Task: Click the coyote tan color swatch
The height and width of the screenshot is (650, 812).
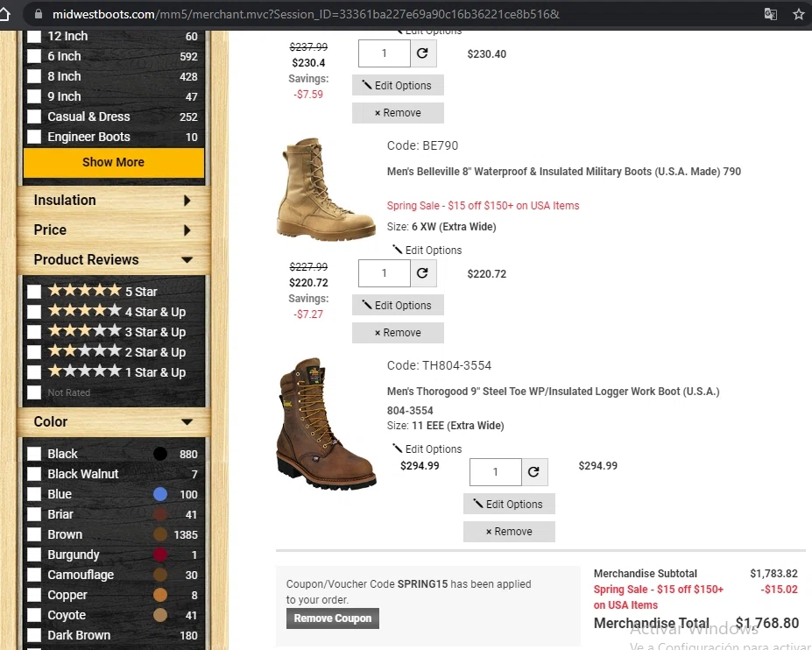Action: [x=160, y=616]
